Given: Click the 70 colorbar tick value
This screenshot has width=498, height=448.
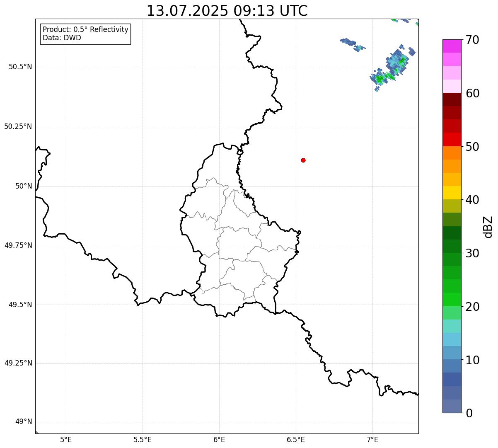Looking at the screenshot, I should [472, 40].
